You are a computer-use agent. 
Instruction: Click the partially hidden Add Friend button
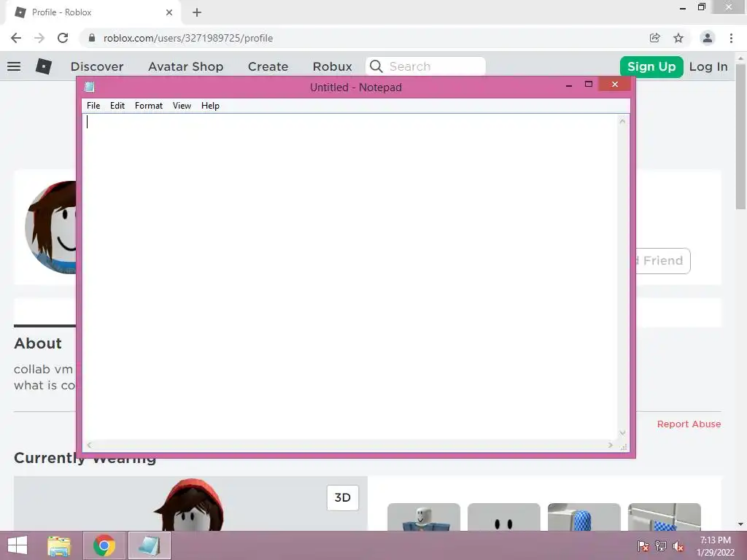point(663,261)
